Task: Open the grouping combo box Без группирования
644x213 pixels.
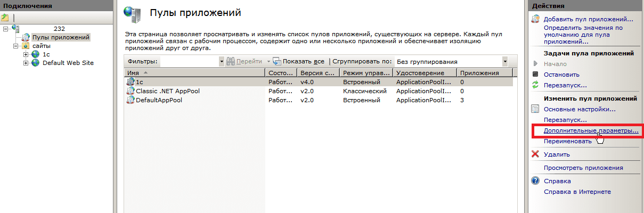Action: pyautogui.click(x=451, y=61)
